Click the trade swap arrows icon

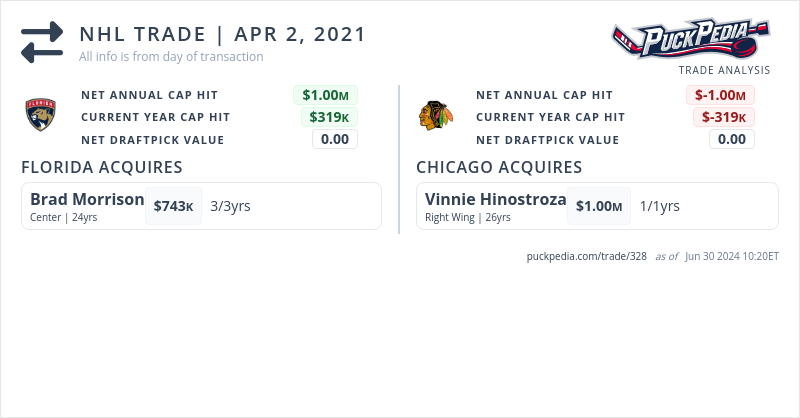click(42, 43)
